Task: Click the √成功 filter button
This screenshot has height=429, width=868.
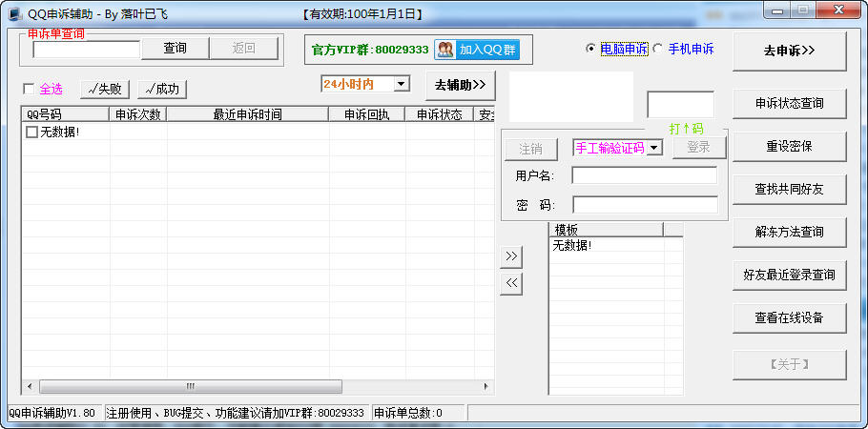Action: [162, 89]
